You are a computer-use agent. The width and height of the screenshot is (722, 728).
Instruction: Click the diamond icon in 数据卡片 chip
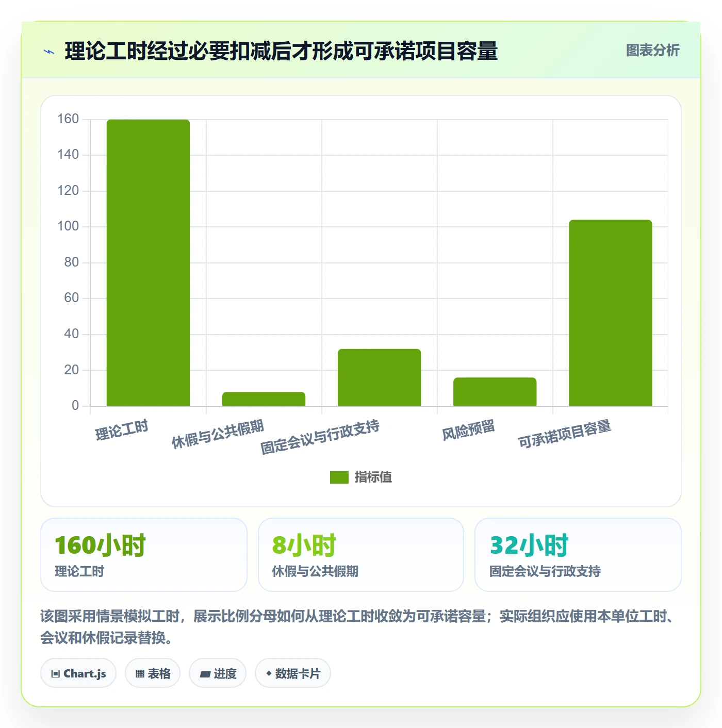269,673
